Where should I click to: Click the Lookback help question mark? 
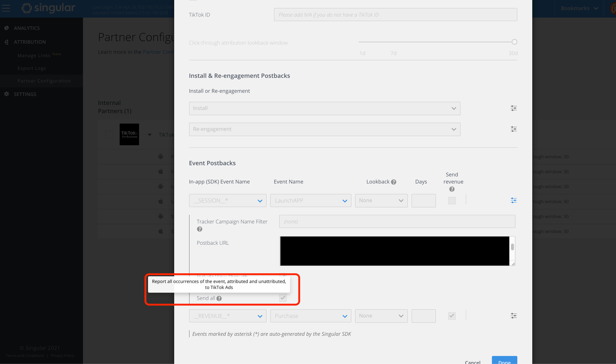[394, 182]
